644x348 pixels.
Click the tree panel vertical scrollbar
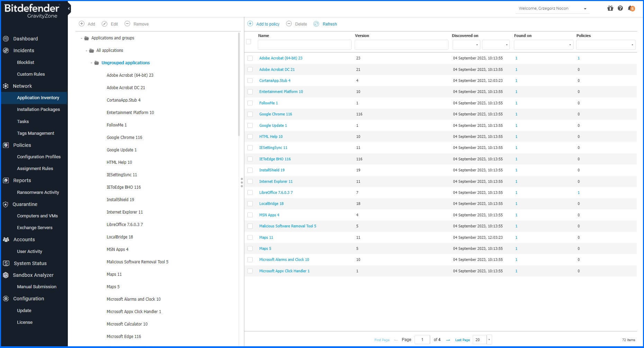pos(239,85)
